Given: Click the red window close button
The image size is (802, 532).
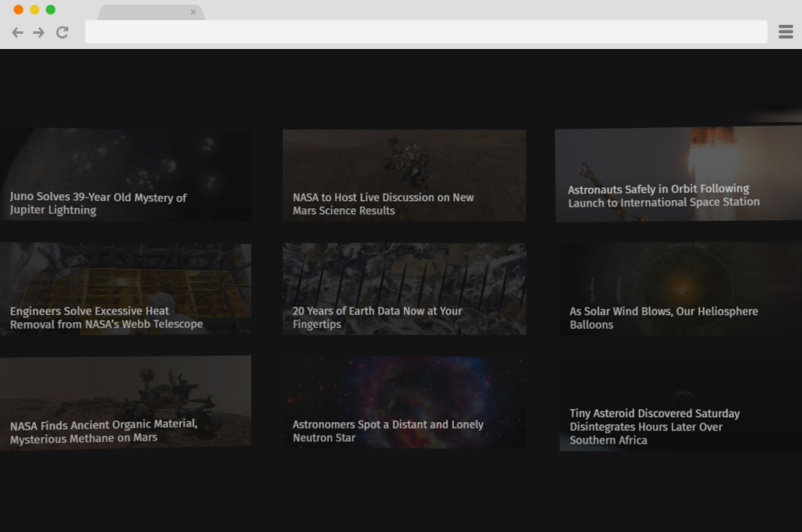Looking at the screenshot, I should tap(18, 10).
